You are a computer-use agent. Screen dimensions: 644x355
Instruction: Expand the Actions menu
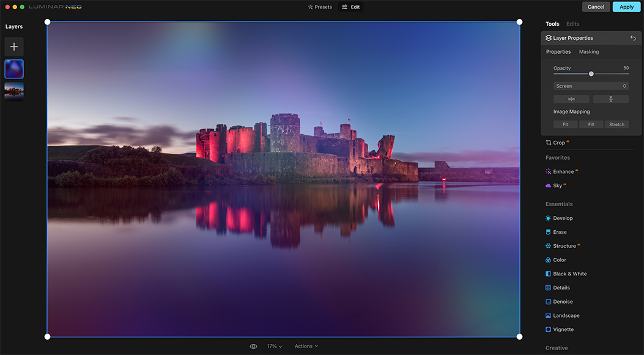coord(306,346)
